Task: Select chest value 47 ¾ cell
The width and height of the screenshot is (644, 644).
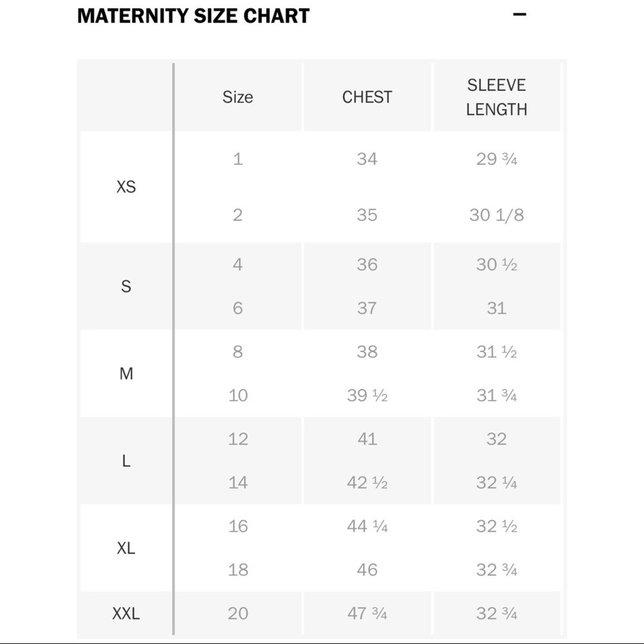Action: pyautogui.click(x=367, y=614)
